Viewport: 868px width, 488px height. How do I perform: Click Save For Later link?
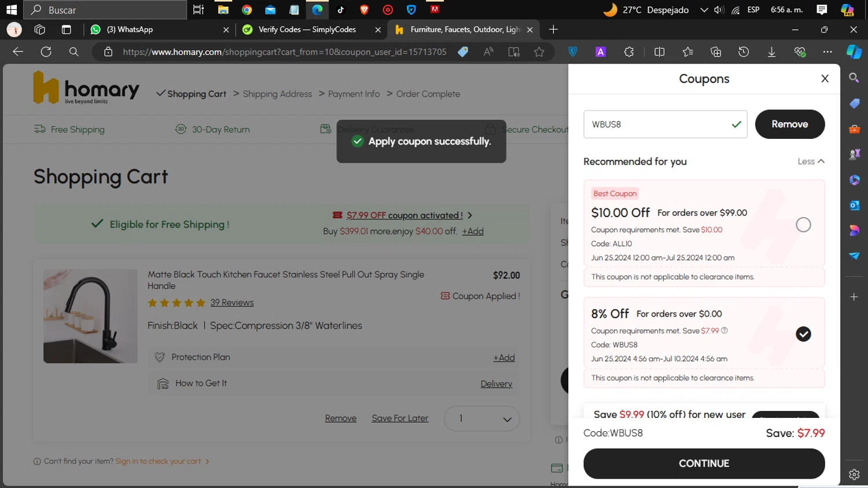pyautogui.click(x=400, y=418)
